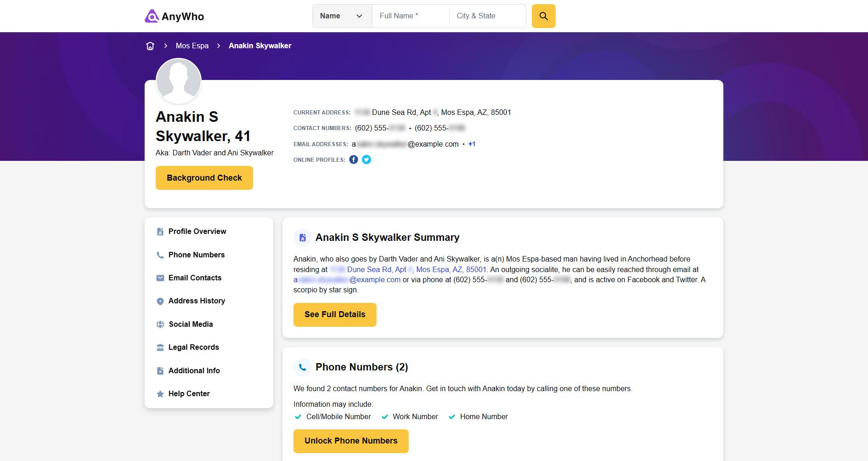Click the Home Number label

[484, 417]
